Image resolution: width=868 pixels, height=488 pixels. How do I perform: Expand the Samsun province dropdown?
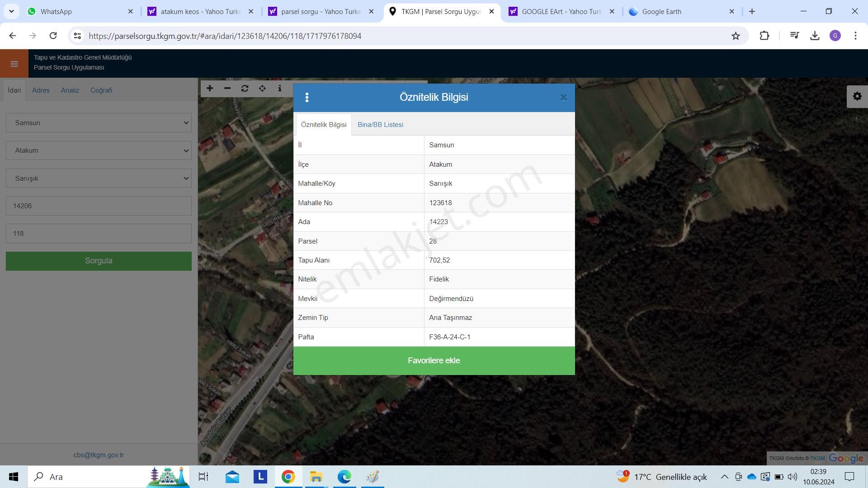(x=99, y=123)
